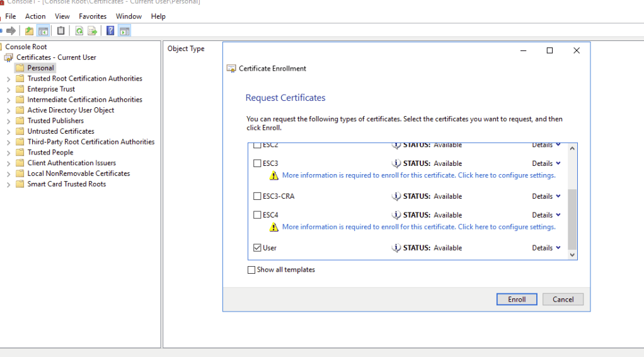This screenshot has height=357, width=644.
Task: Click the Refresh toolbar icon
Action: click(79, 31)
